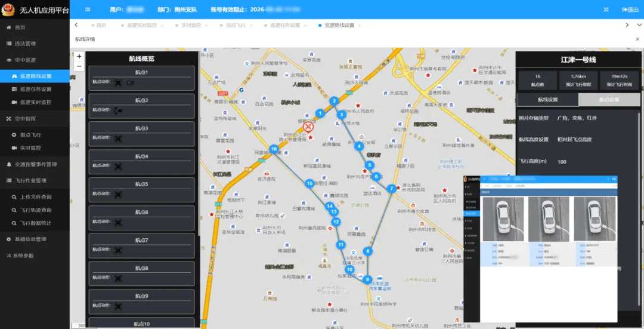Viewport: 644px width, 329px height.
Task: Select the 巡逻任务设置 top tab
Action: click(284, 25)
